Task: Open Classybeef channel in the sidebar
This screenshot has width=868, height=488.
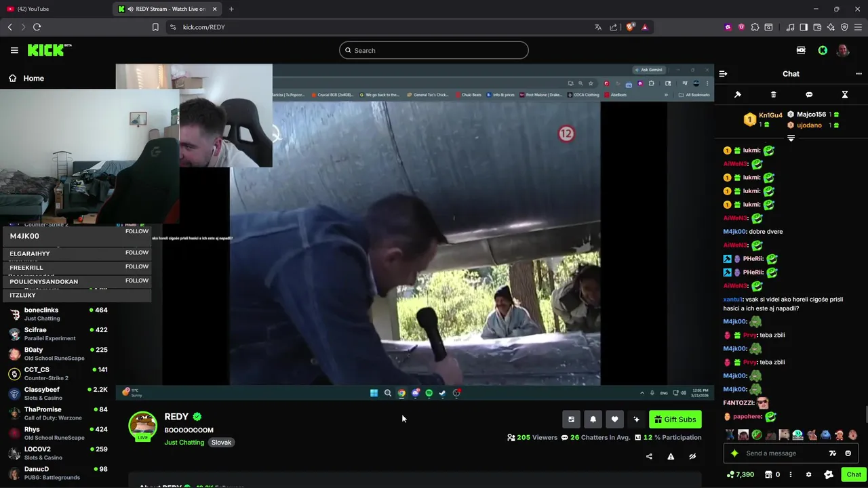Action: 58,393
